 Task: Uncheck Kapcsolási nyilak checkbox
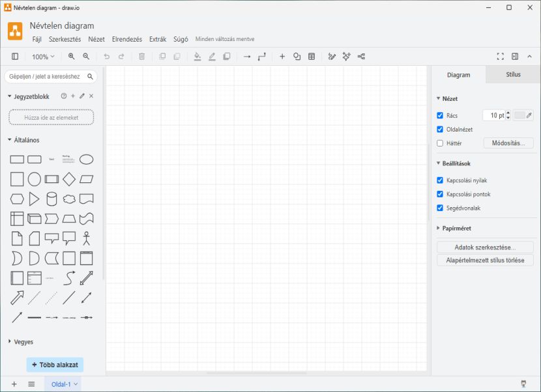point(440,180)
